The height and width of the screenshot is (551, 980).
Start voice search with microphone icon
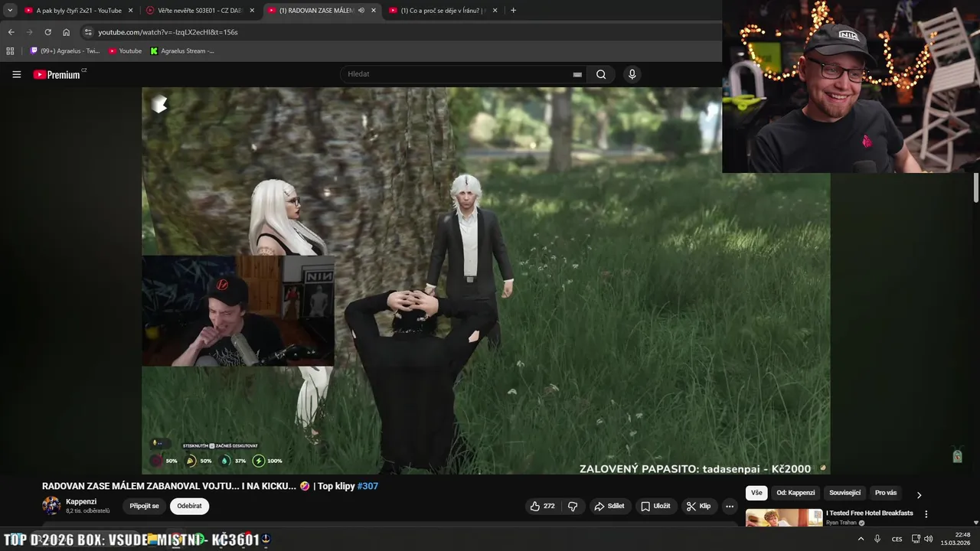[x=632, y=74]
